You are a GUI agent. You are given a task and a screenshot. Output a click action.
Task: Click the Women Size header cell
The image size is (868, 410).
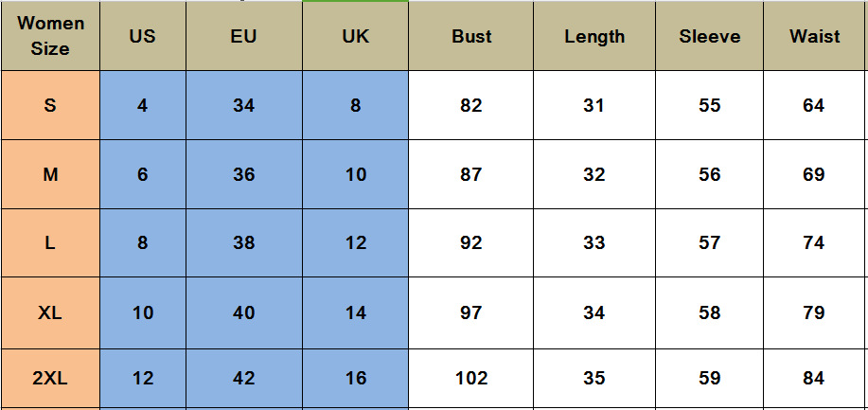[50, 36]
